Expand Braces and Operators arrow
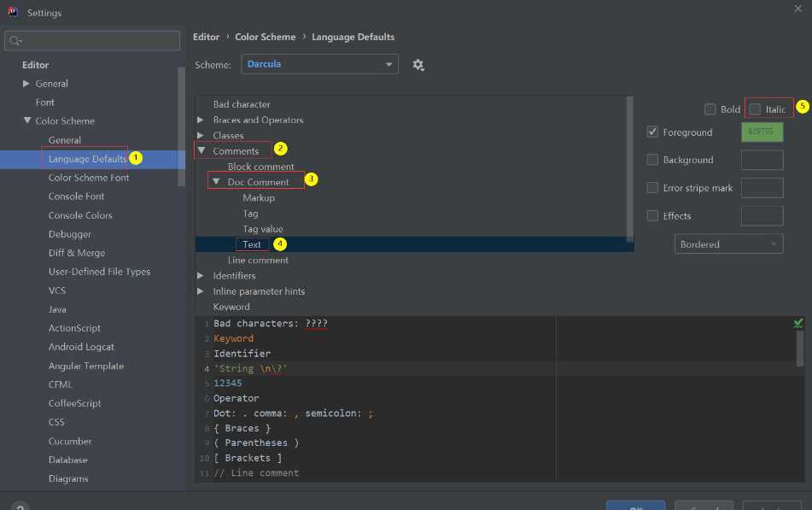The height and width of the screenshot is (510, 812). tap(201, 120)
